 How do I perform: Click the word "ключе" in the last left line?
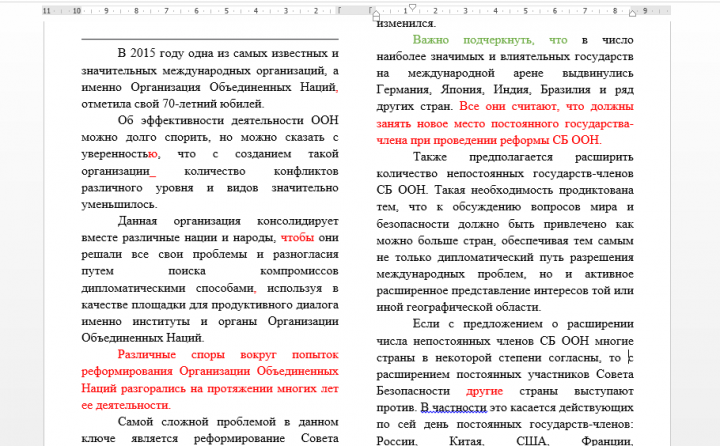pyautogui.click(x=98, y=438)
